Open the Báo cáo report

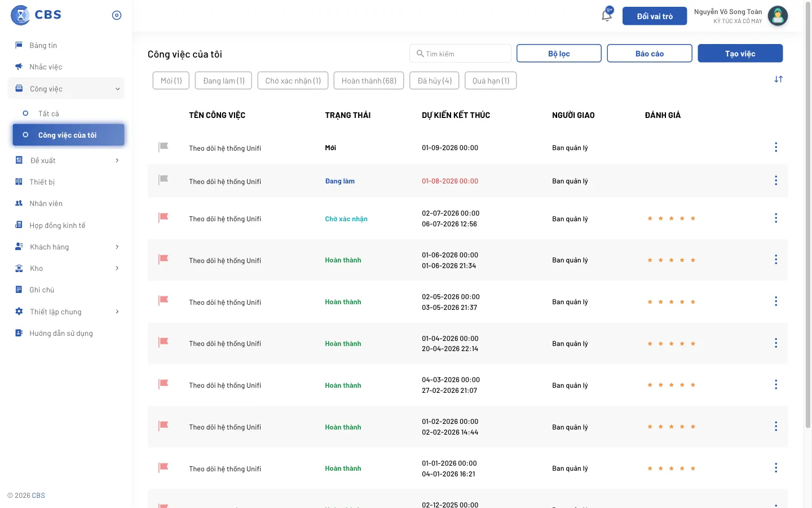(x=650, y=54)
